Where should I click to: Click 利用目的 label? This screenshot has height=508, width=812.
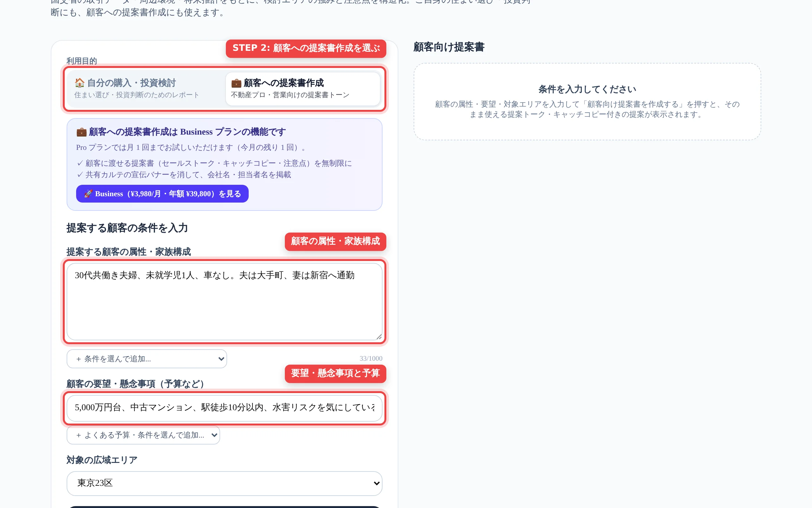click(82, 61)
